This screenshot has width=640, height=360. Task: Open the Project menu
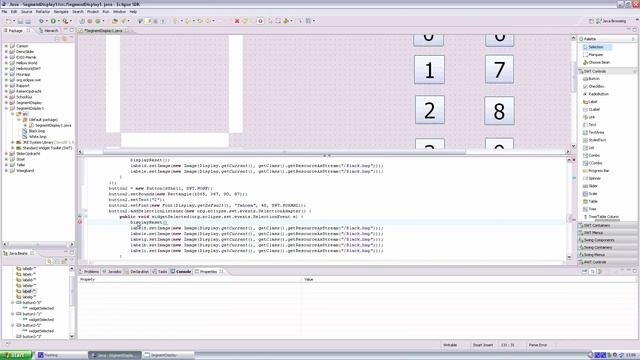[93, 12]
